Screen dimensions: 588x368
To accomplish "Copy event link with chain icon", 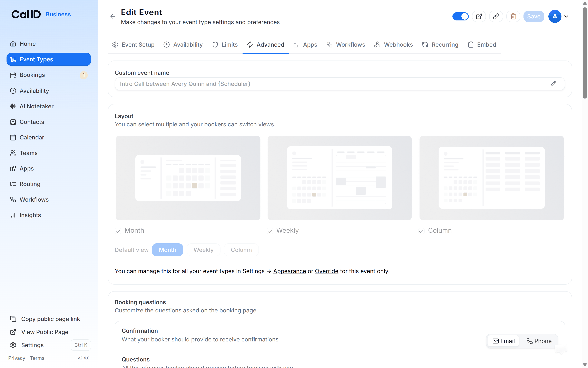I will tap(496, 16).
